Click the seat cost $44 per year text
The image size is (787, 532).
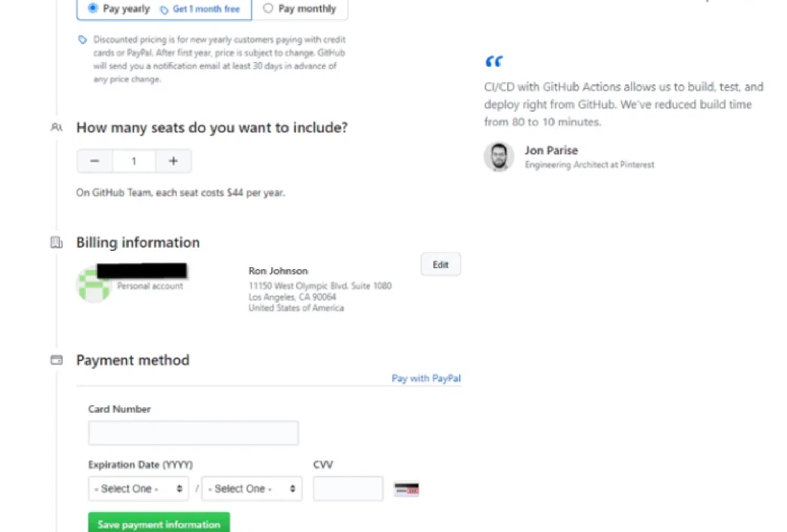(x=180, y=193)
